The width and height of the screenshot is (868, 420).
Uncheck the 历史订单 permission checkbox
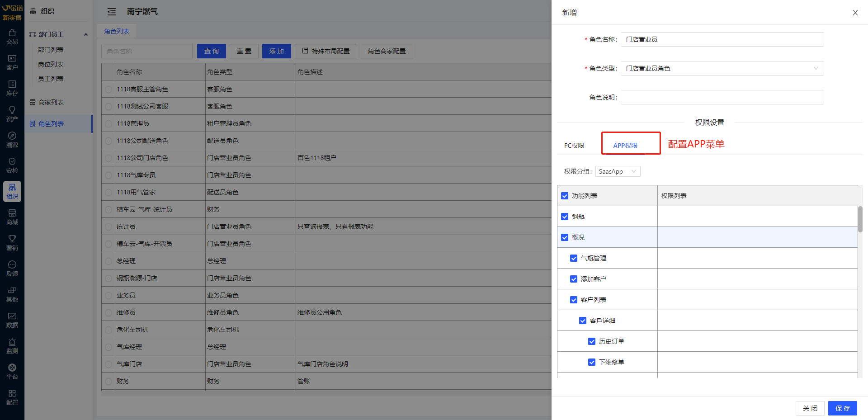pos(592,341)
